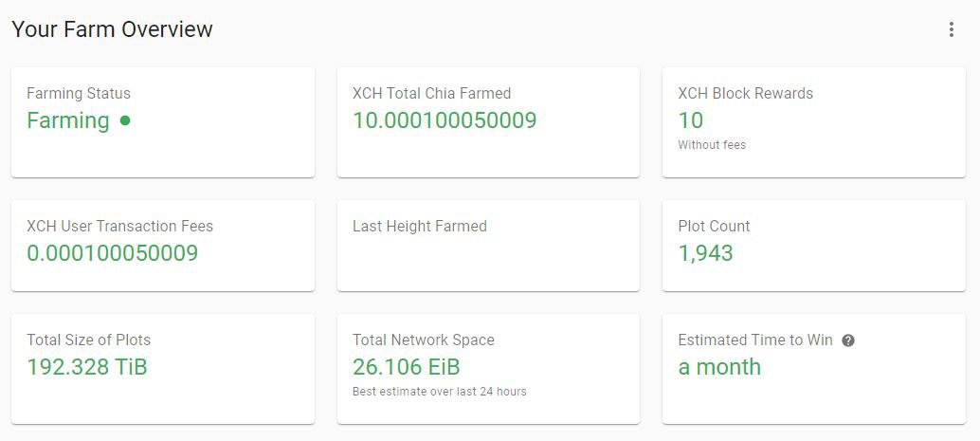
Task: Click the XCH Total Chia Farmed value
Action: pyautogui.click(x=445, y=120)
